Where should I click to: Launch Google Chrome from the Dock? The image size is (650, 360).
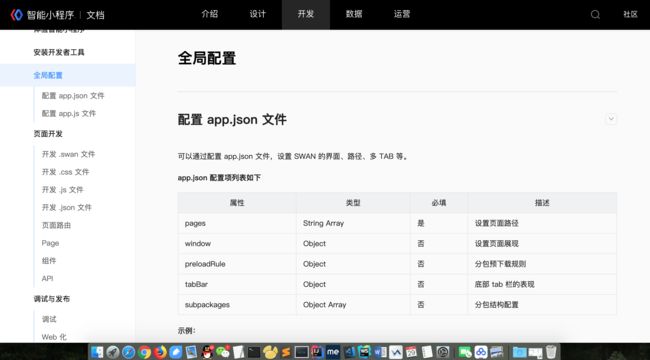pos(144,352)
